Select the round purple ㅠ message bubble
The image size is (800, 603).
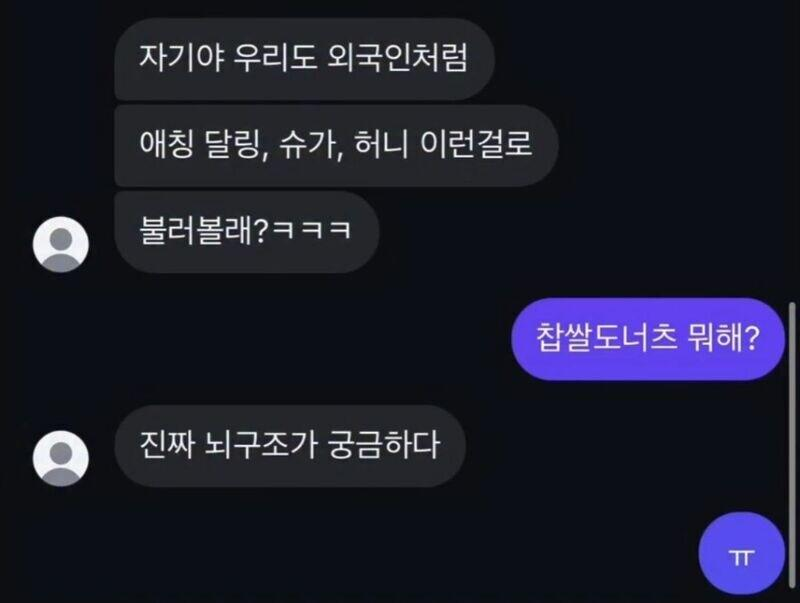pos(741,554)
